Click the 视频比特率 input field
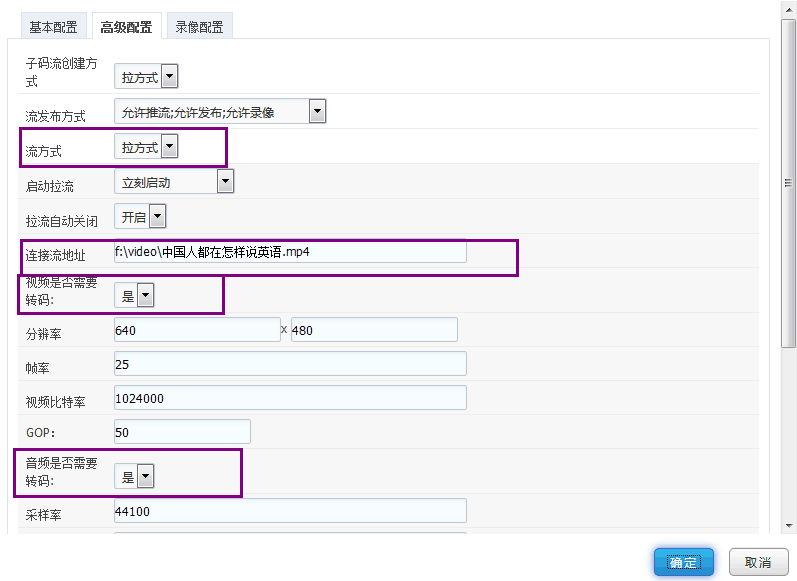Image resolution: width=797 pixels, height=581 pixels. tap(290, 398)
